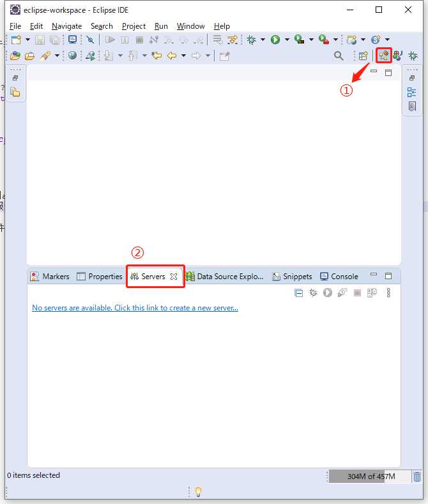Open the Web Services launcher dropdown arrow
The width and height of the screenshot is (428, 504).
tap(388, 40)
